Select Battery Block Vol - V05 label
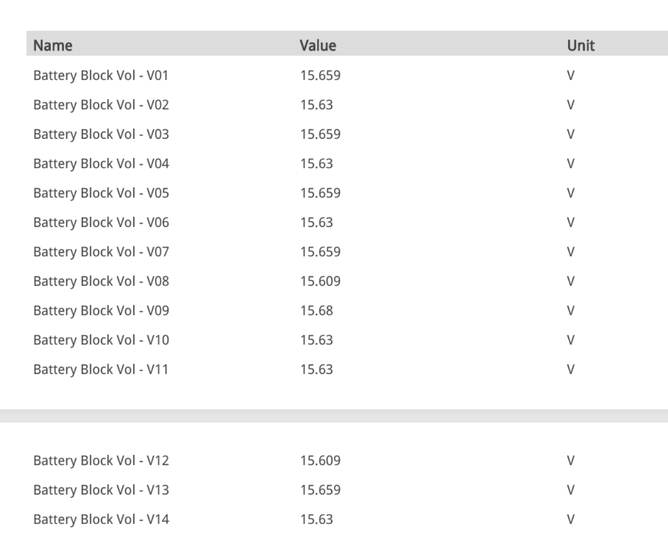 tap(101, 193)
